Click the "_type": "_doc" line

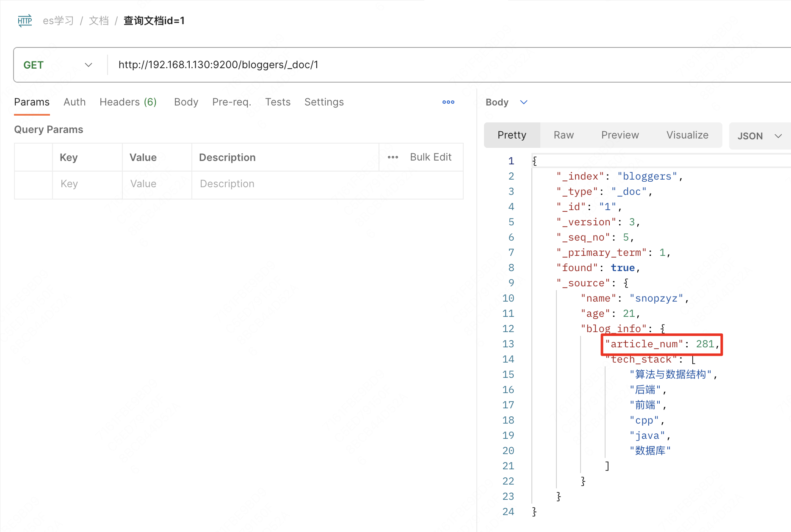tap(604, 191)
